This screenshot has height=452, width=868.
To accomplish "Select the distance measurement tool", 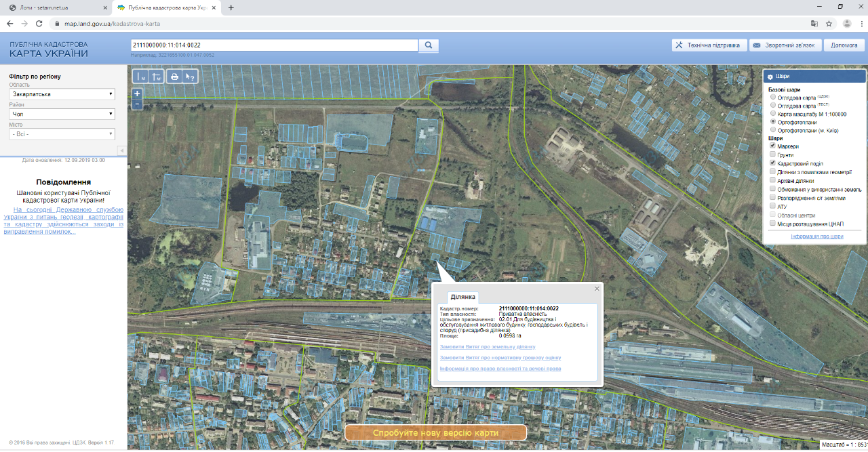I will coord(140,77).
